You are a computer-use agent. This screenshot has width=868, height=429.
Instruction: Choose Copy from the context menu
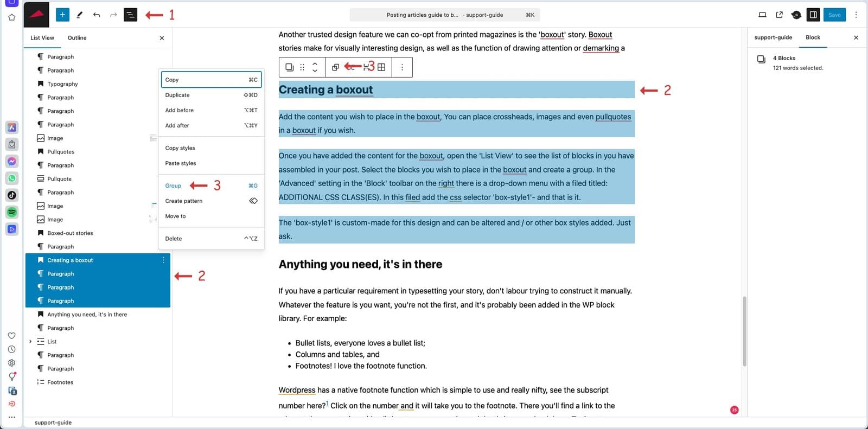[x=211, y=80]
